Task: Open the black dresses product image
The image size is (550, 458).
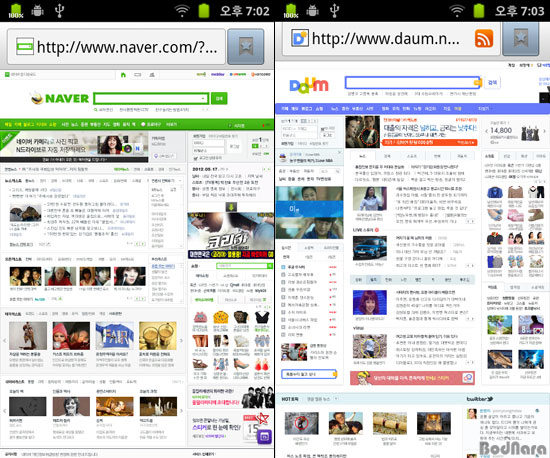Action: point(530,133)
